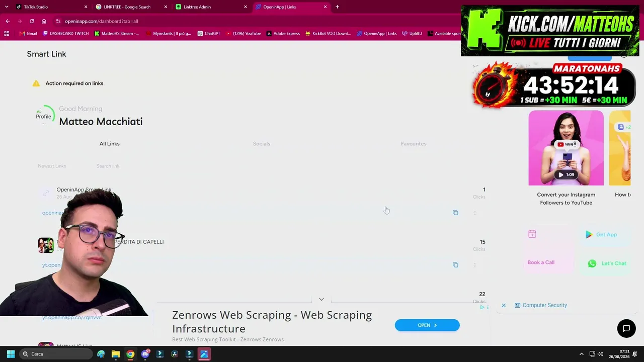Open the DASHBOARD TWITCH bookmark
Viewport: 644px width, 362px height.
coord(66,34)
